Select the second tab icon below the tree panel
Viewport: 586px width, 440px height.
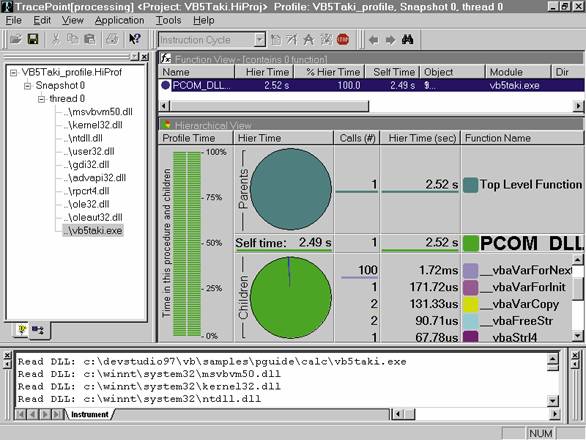[38, 330]
